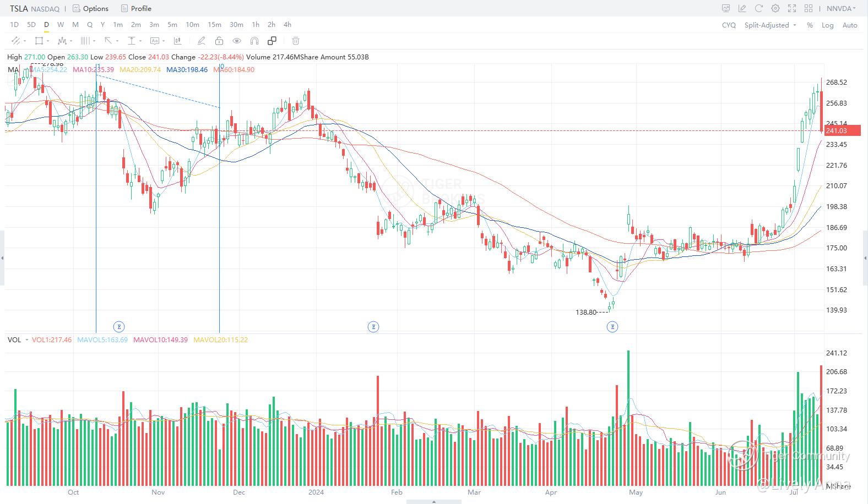
Task: Click the MA20:209.74 indicator label
Action: [x=140, y=69]
